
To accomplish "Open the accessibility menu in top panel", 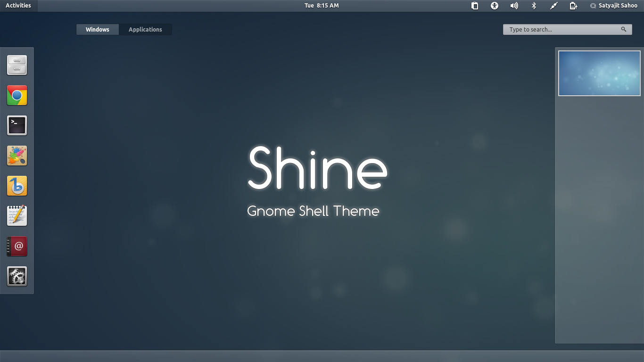I will pos(495,6).
